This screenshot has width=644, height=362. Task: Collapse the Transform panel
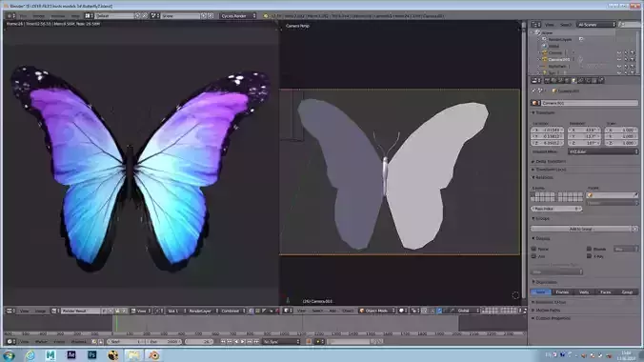[x=544, y=112]
